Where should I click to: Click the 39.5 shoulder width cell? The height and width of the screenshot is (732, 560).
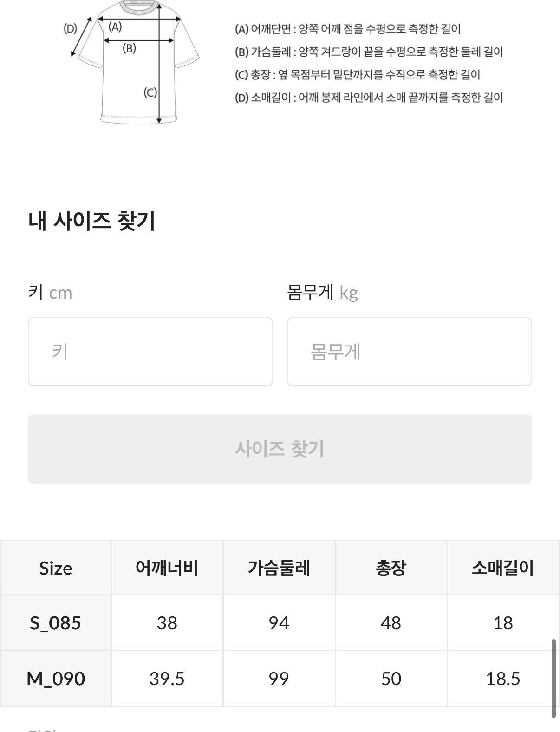(167, 679)
